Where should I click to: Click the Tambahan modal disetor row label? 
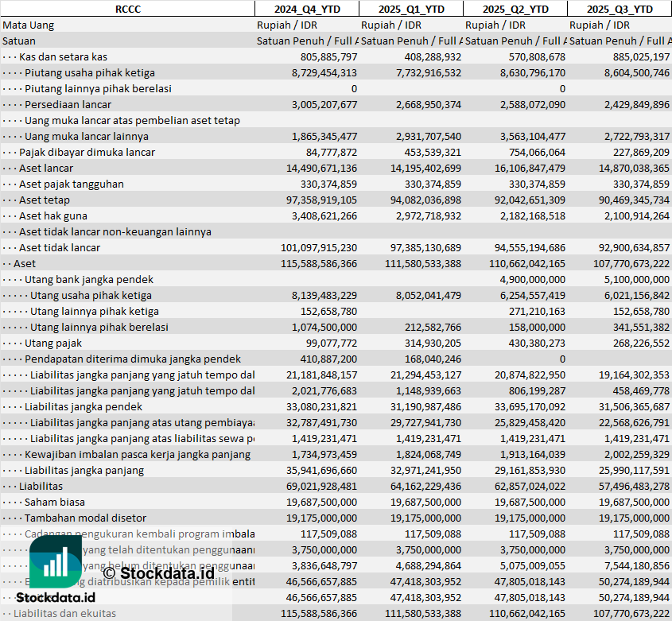coord(80,518)
